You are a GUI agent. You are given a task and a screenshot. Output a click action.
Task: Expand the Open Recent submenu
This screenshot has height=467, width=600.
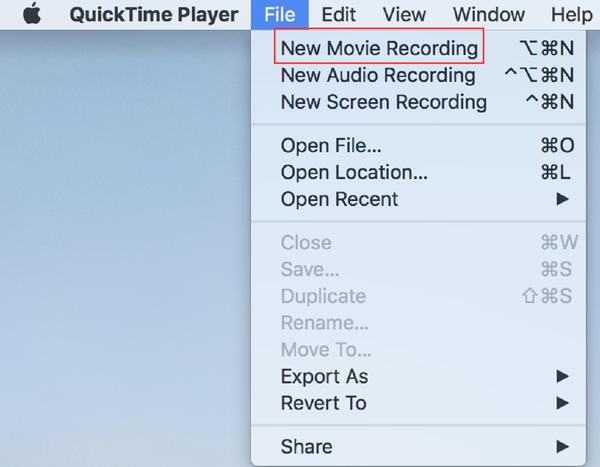(x=419, y=199)
